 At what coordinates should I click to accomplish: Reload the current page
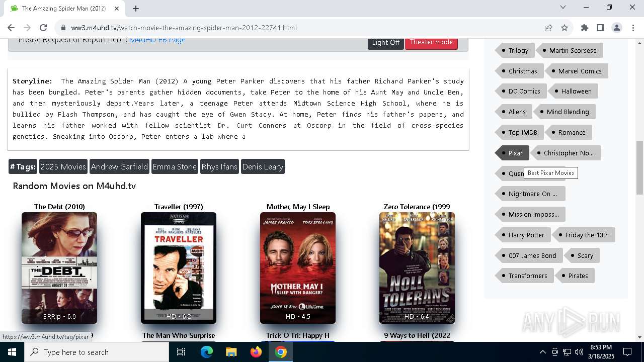pyautogui.click(x=43, y=28)
